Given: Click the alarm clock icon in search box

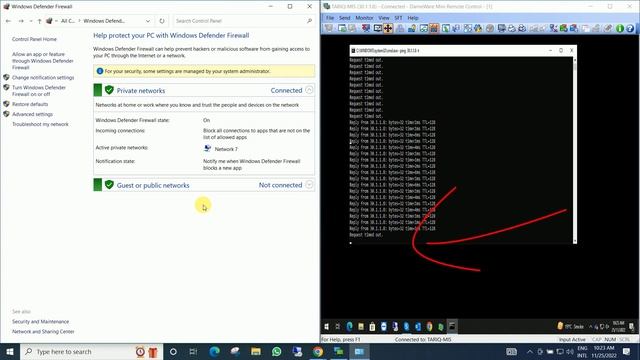Looking at the screenshot, I should click(x=140, y=351).
